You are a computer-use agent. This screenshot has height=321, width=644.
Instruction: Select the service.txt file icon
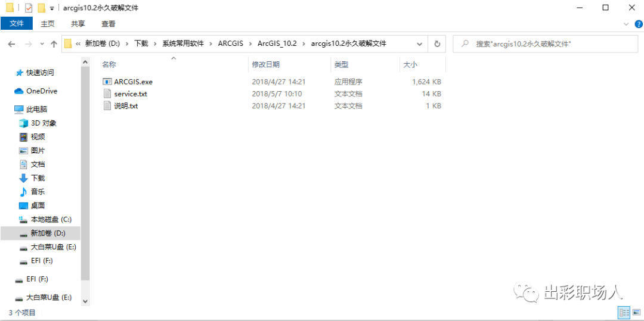pos(107,94)
